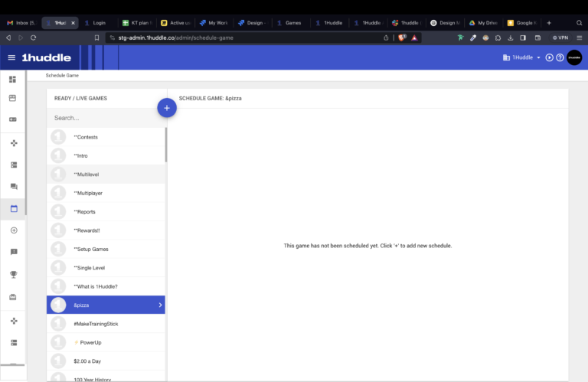Open the calendar schedule icon in sidebar
This screenshot has height=382, width=588.
pyautogui.click(x=13, y=208)
